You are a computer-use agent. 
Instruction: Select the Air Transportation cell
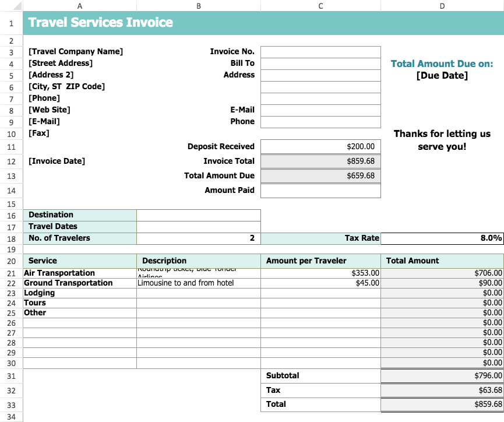tap(80, 273)
